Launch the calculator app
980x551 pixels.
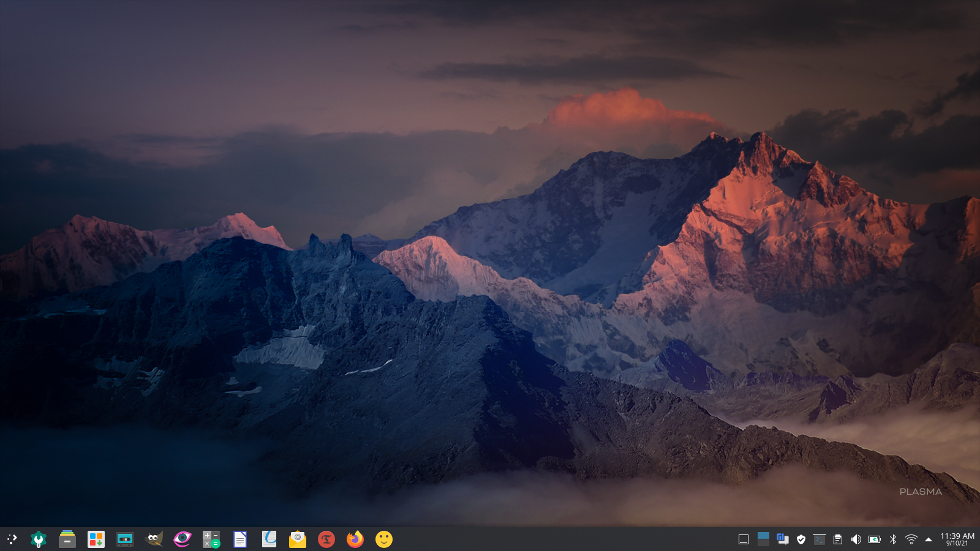(211, 539)
